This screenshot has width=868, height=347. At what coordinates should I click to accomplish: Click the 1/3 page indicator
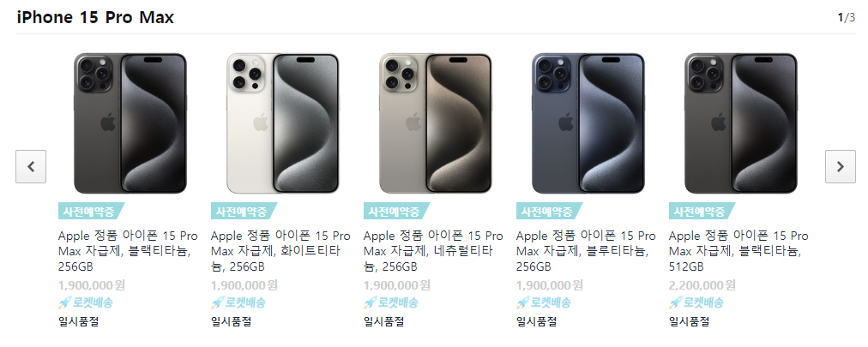[x=847, y=18]
